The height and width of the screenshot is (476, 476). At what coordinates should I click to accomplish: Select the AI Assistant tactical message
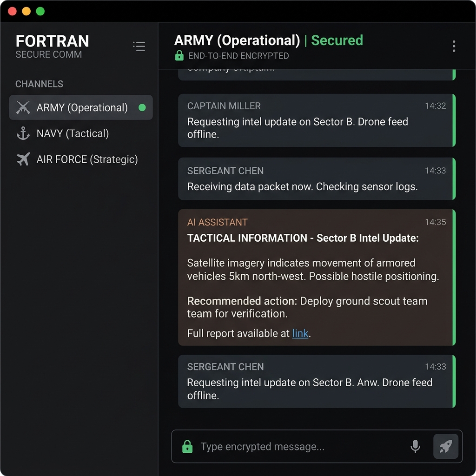click(316, 277)
